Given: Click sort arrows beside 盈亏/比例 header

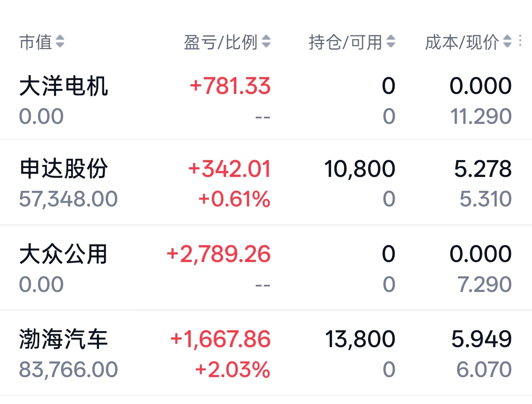Looking at the screenshot, I should pyautogui.click(x=266, y=41).
